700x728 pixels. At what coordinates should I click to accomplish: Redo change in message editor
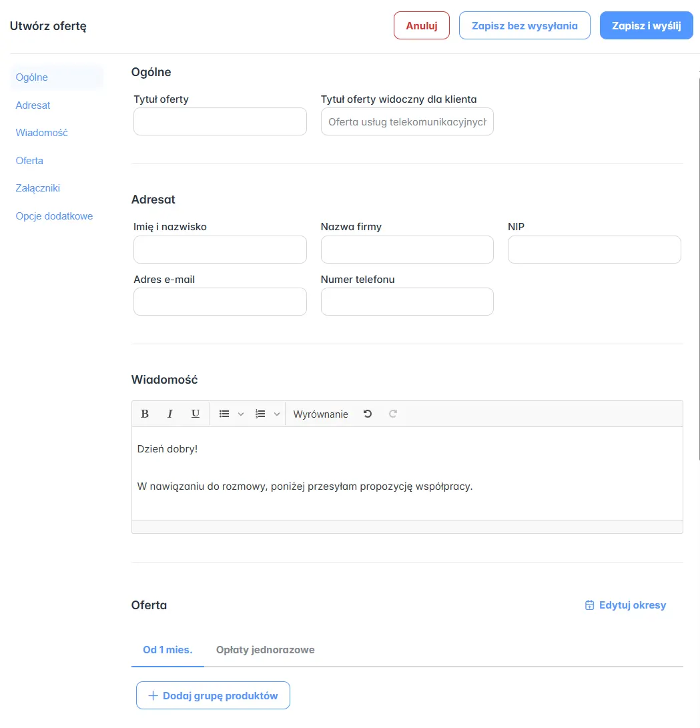click(393, 414)
